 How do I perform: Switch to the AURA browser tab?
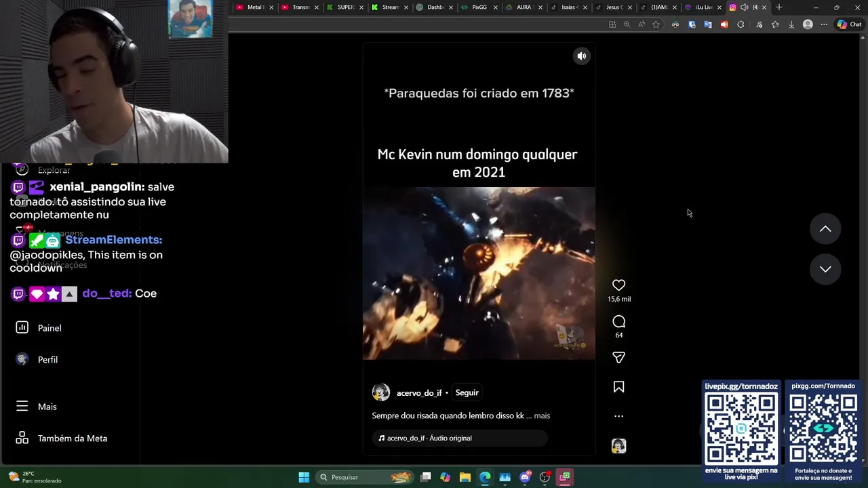[524, 7]
